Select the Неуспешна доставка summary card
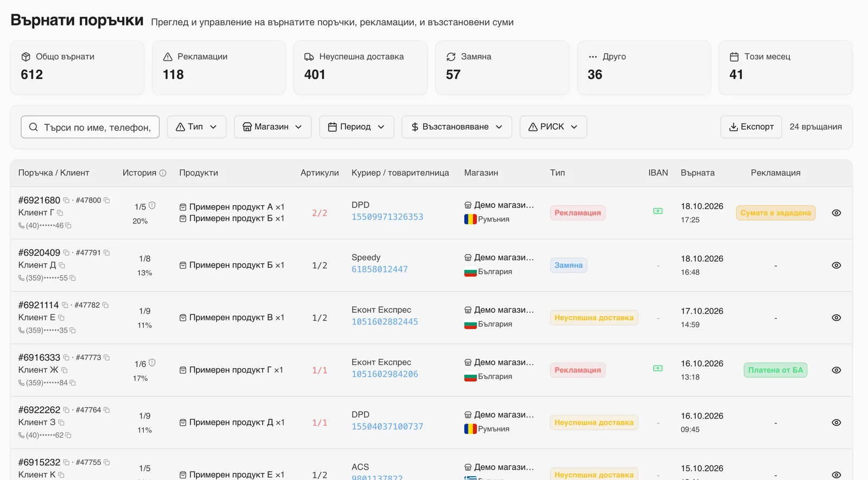868x480 pixels. pos(360,67)
